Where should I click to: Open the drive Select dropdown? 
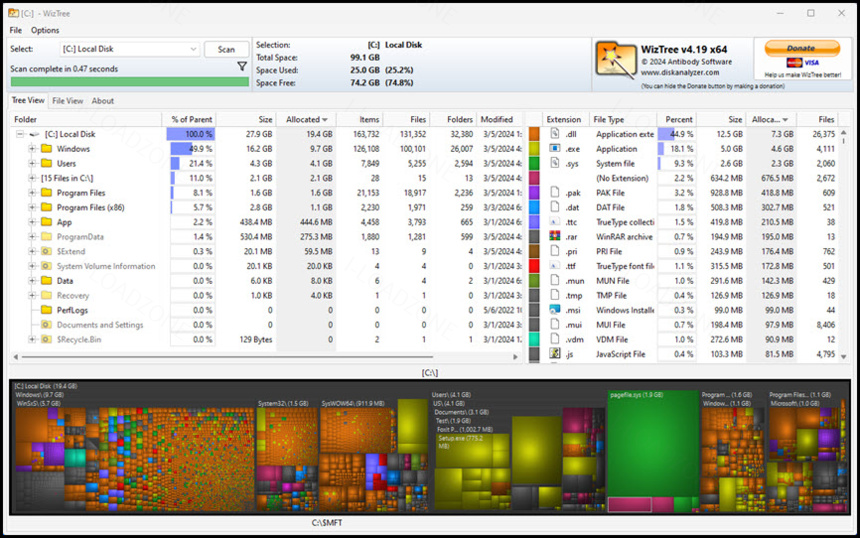(129, 49)
